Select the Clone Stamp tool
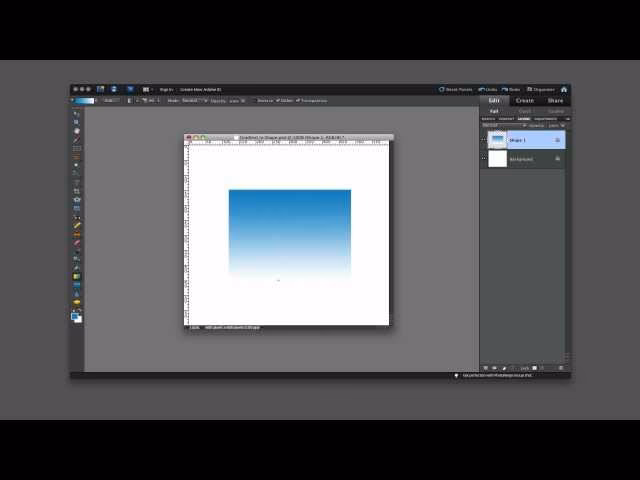The height and width of the screenshot is (480, 640). pyautogui.click(x=76, y=234)
